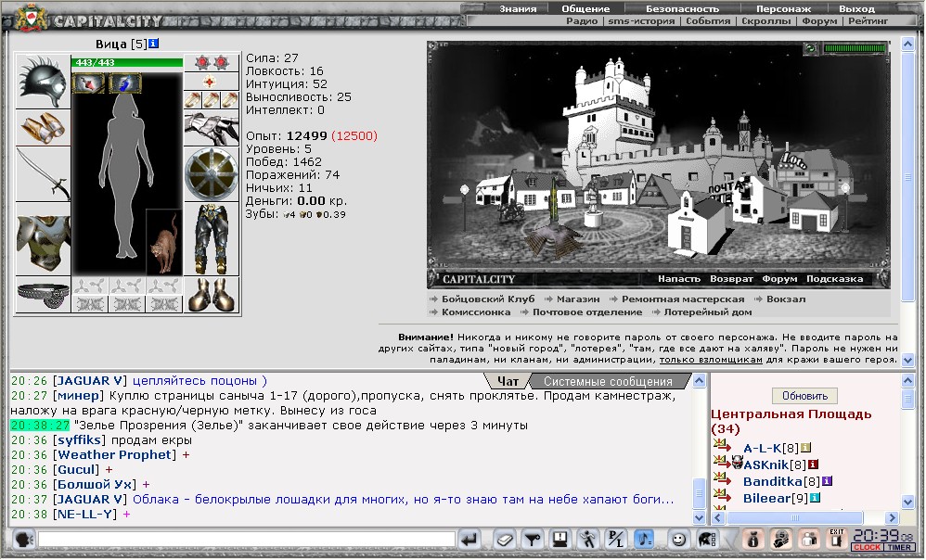Click the blue potion effect icon
Screen dimensions: 926x560
tap(124, 83)
